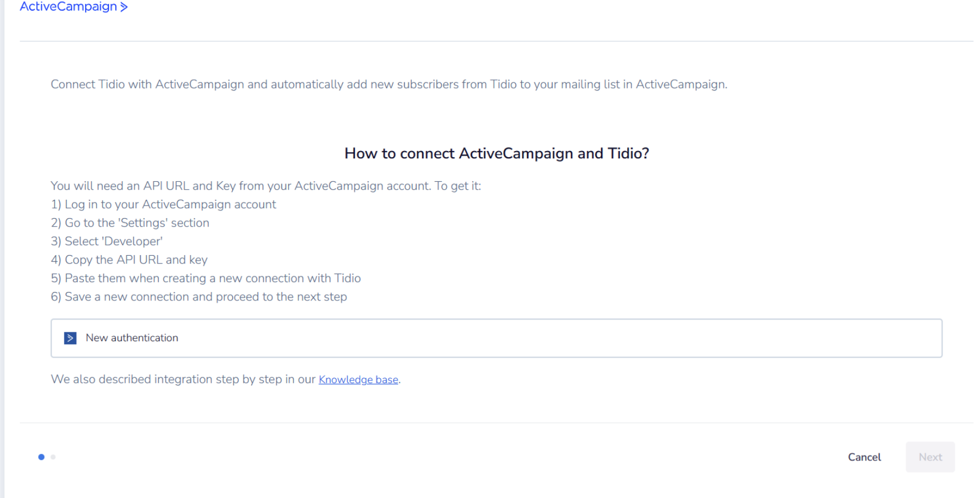Viewport: 980px width, 498px height.
Task: Click step 6 'Save a new connection' line
Action: click(199, 297)
